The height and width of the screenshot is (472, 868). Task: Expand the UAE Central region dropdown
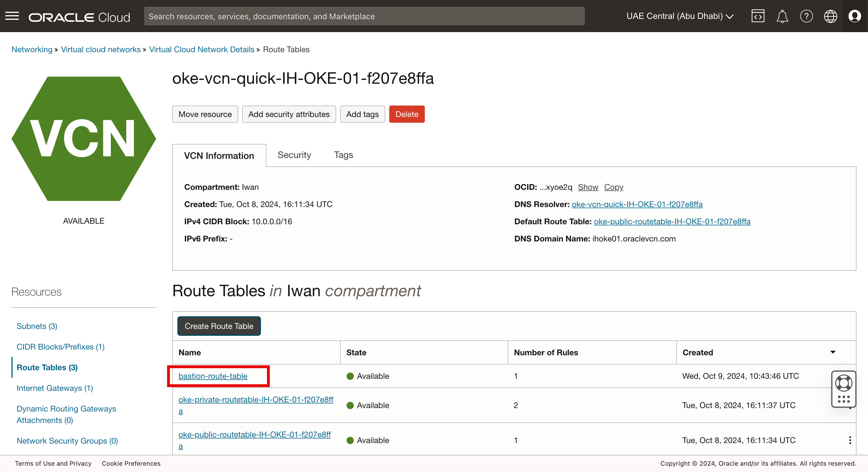[x=680, y=16]
